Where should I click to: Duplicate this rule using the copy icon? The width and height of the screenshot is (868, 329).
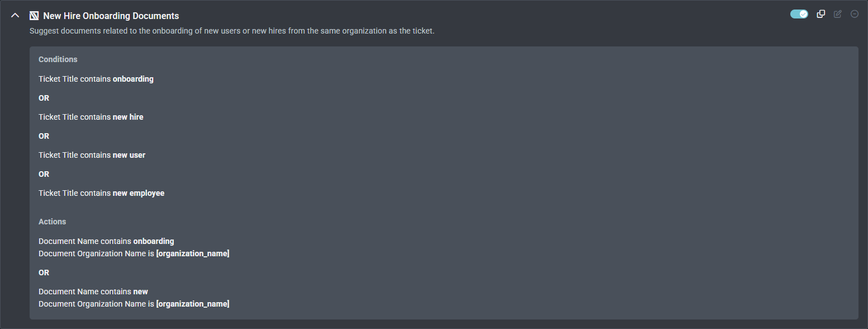coord(821,14)
